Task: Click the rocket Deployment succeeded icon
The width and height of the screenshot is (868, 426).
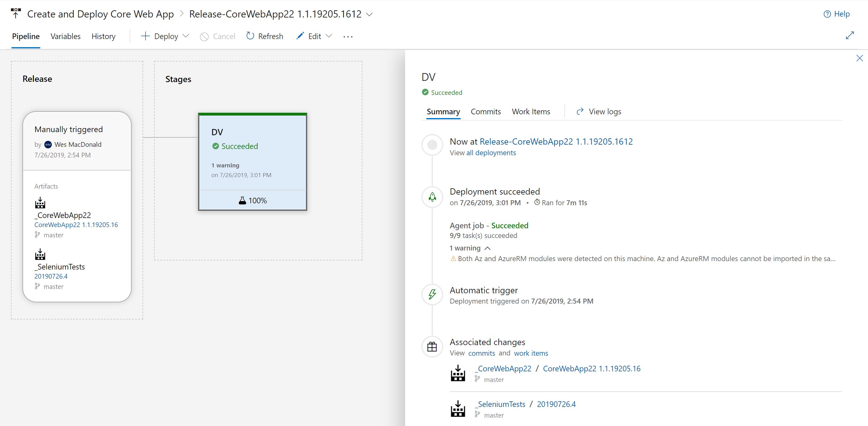Action: [x=432, y=197]
